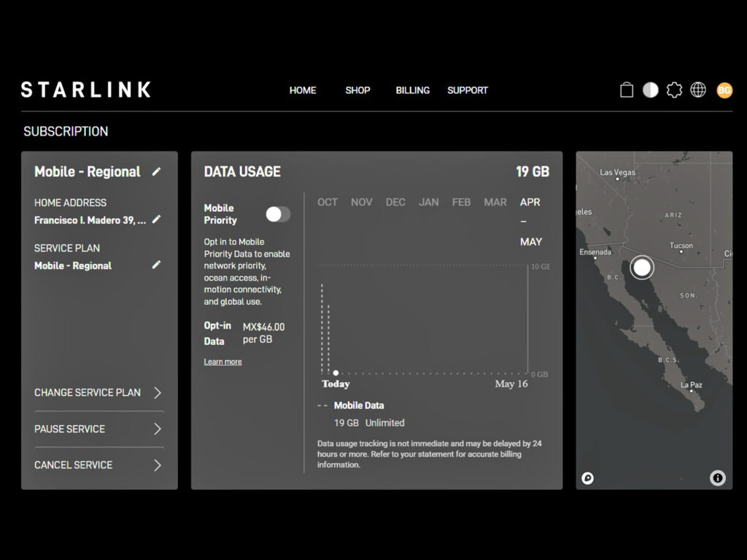Edit the Mobile - Regional plan name pencil

tap(157, 171)
